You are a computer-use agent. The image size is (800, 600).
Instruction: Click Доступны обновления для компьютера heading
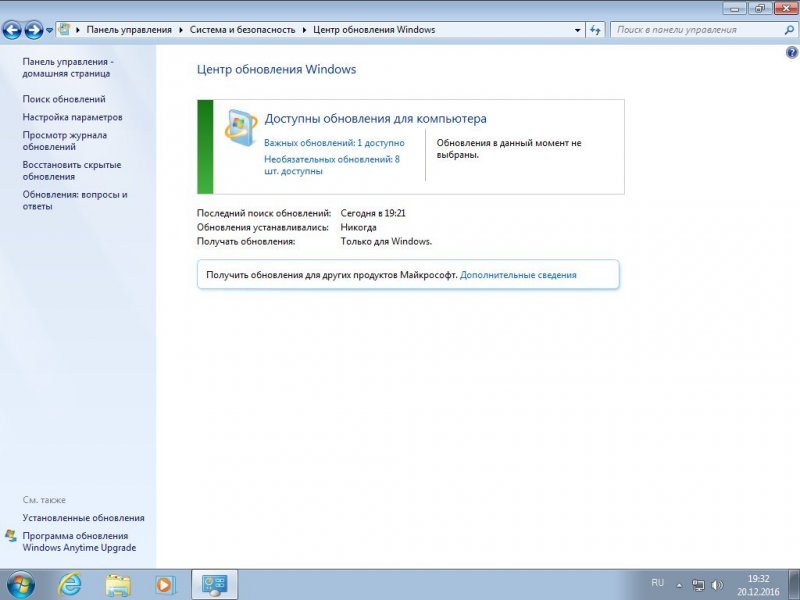tap(375, 118)
